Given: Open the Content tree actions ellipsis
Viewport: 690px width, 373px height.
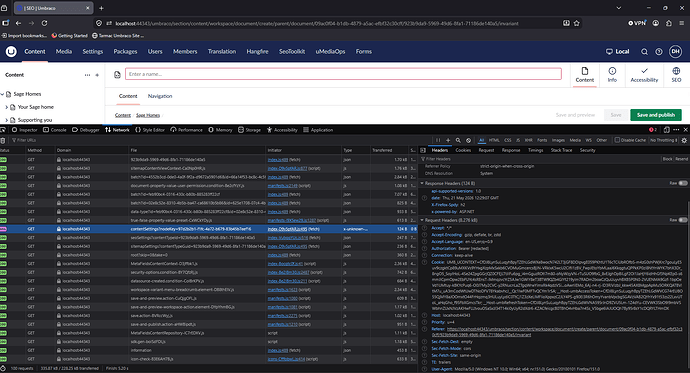Looking at the screenshot, I should [87, 75].
